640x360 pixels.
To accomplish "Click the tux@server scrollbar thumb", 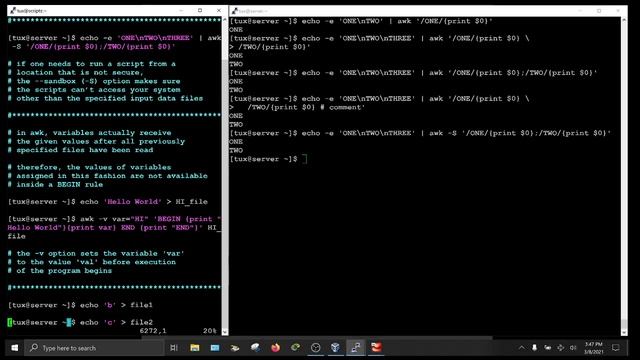I will (624, 324).
